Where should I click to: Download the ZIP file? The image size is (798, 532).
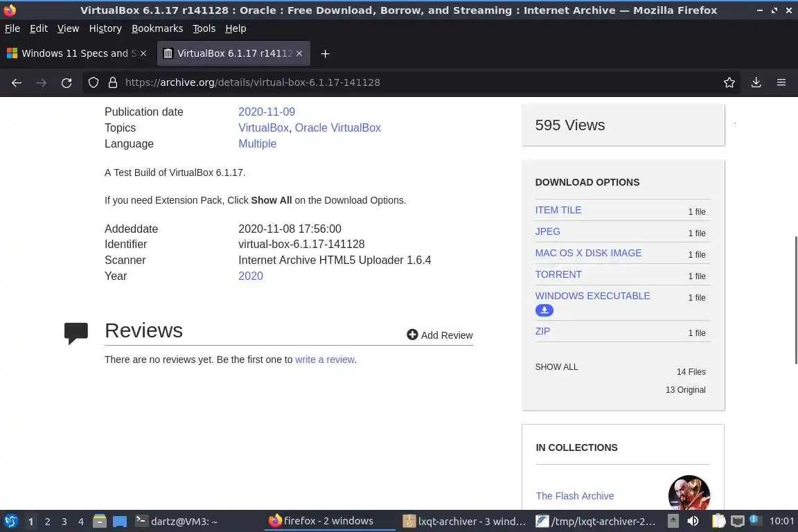coord(542,331)
